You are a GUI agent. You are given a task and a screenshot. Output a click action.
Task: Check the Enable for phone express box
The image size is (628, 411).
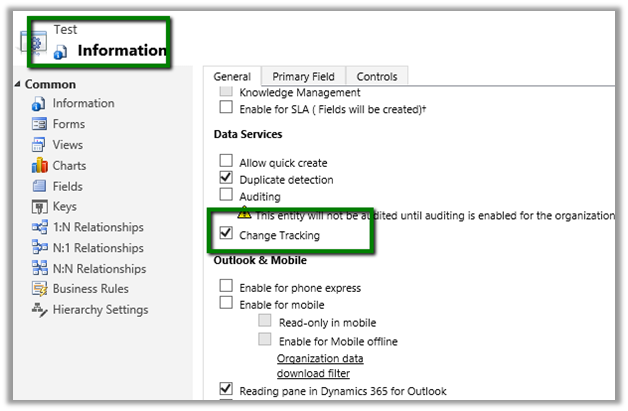pos(225,288)
